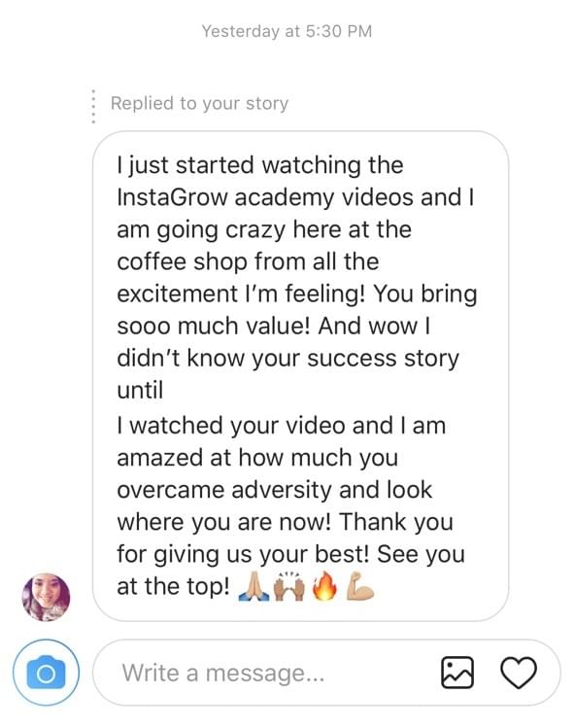The width and height of the screenshot is (574, 728).
Task: Click 'didn't know your success story' line
Action: tap(287, 359)
